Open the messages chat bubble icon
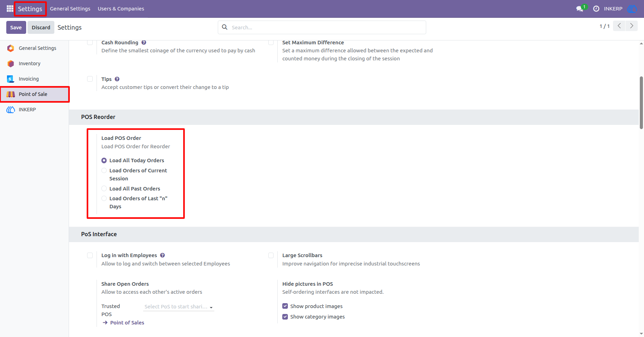The height and width of the screenshot is (337, 644). tap(580, 9)
